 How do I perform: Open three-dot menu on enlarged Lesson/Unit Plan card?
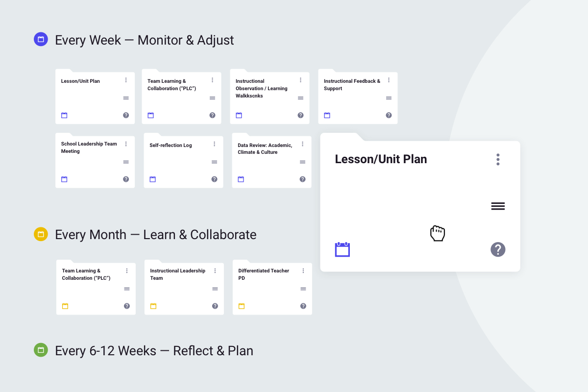click(498, 159)
